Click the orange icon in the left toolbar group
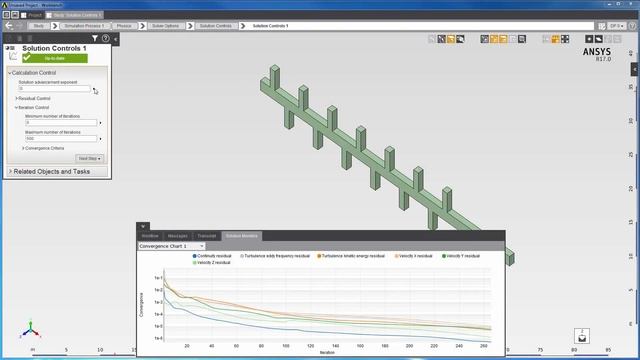Image resolution: width=640 pixels, height=360 pixels. point(451,39)
